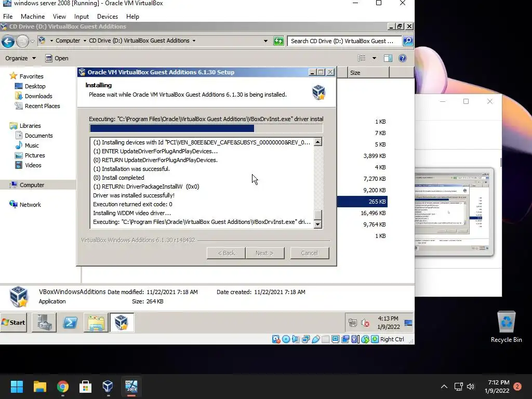
Task: Open the VirtualBox Input menu
Action: (82, 16)
